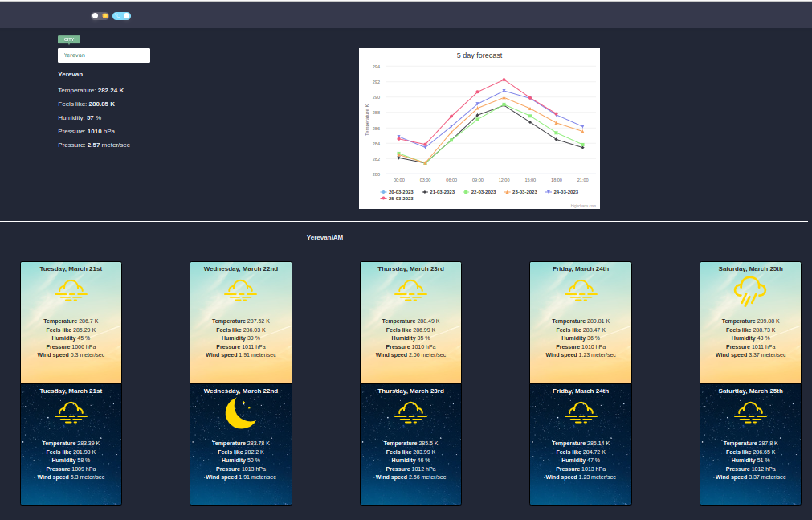Click the 5 day forecast chart title

(479, 55)
